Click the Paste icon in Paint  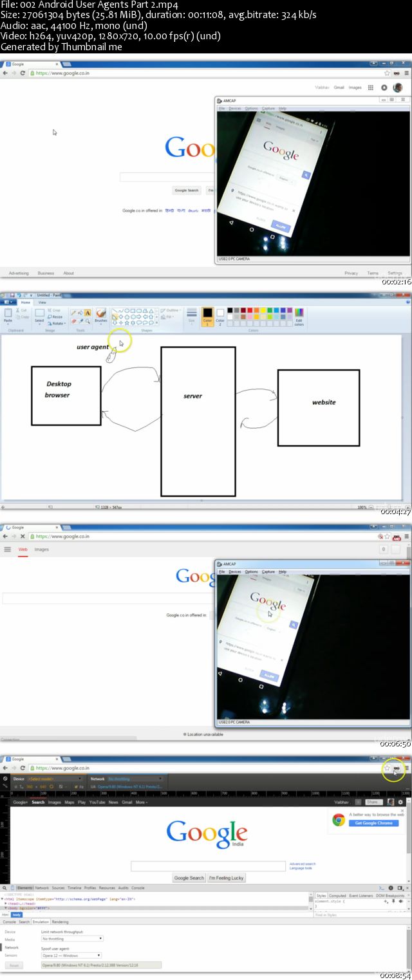click(x=8, y=313)
